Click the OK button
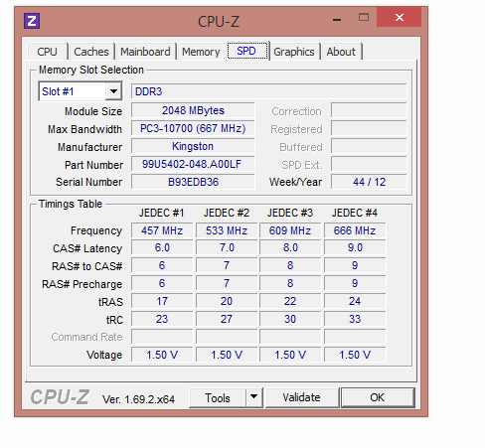Screen dimensions: 485x448 tap(378, 397)
